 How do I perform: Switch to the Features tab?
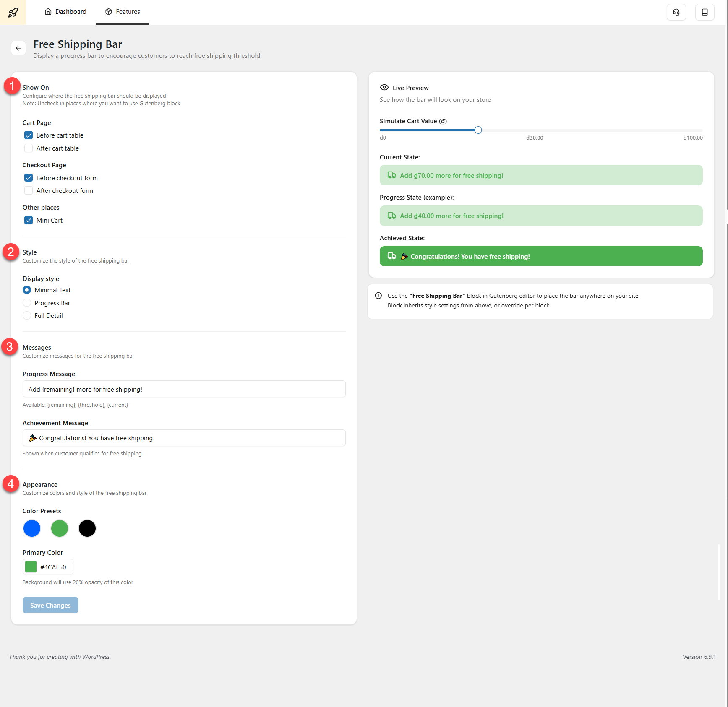pyautogui.click(x=123, y=12)
